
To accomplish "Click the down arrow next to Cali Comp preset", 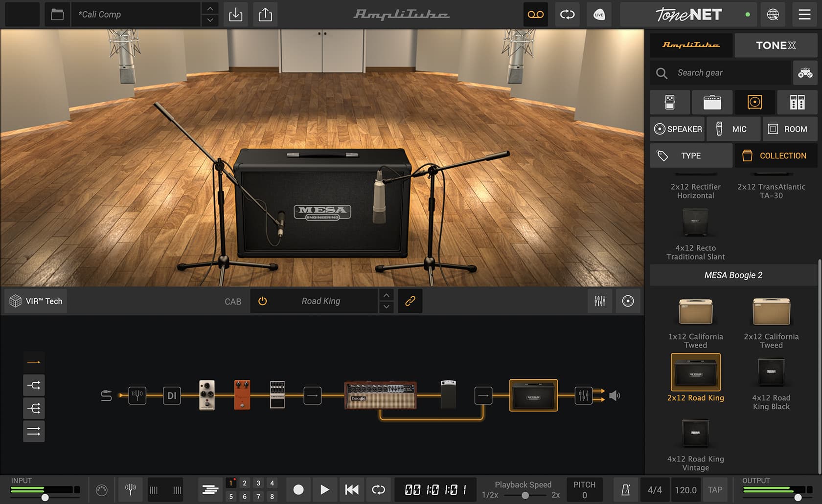I will 209,20.
